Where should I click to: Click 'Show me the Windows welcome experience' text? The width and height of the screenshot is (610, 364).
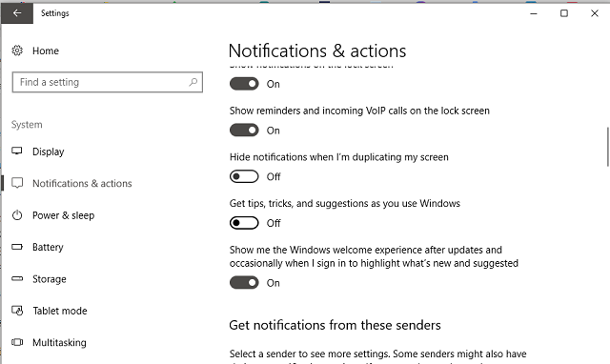tap(374, 256)
